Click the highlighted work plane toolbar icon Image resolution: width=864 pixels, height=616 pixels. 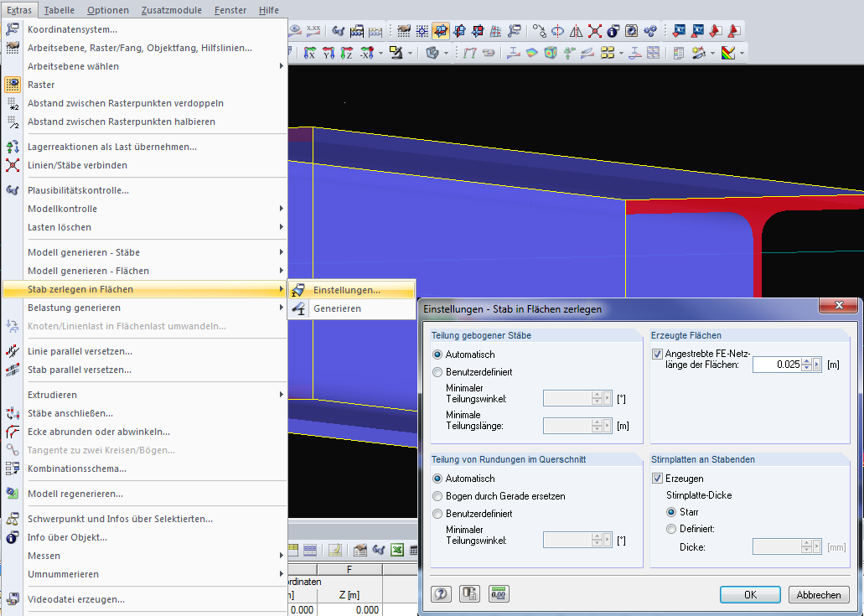click(440, 31)
